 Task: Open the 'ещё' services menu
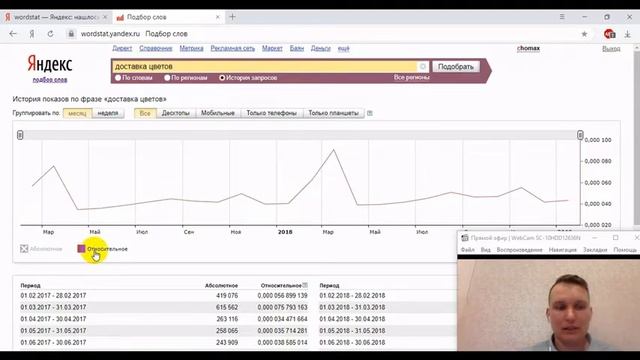pyautogui.click(x=344, y=48)
